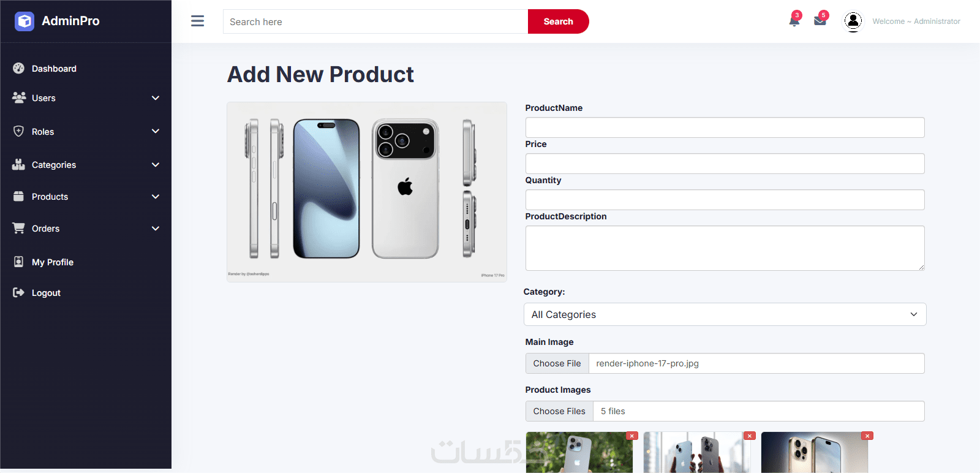Click the Orders shopping cart icon
This screenshot has width=980, height=473.
[x=19, y=228]
